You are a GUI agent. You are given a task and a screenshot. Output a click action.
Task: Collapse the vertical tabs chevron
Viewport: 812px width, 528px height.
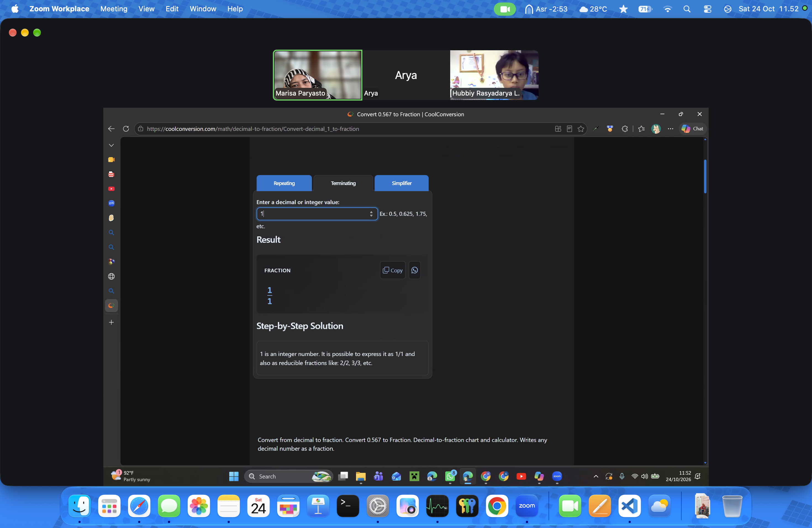(111, 145)
